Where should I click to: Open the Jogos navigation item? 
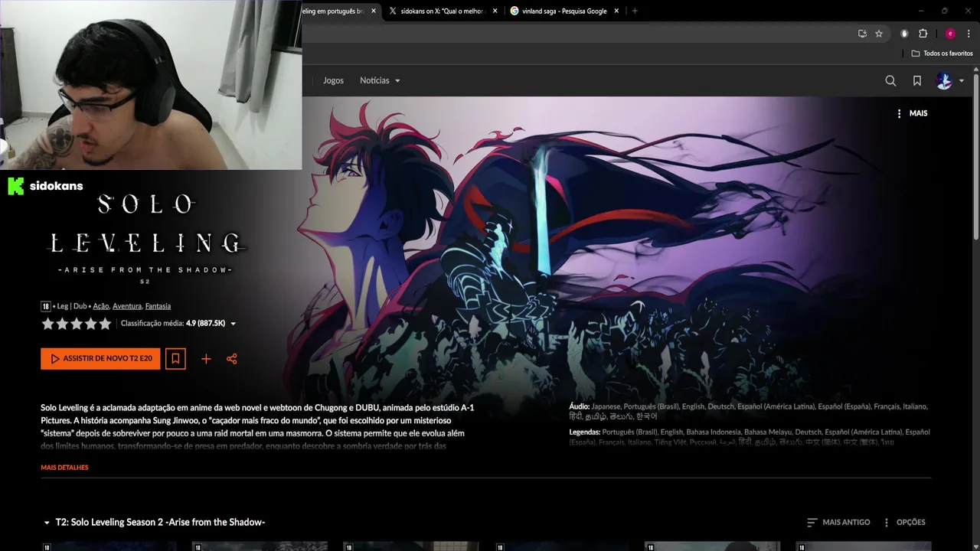tap(333, 80)
